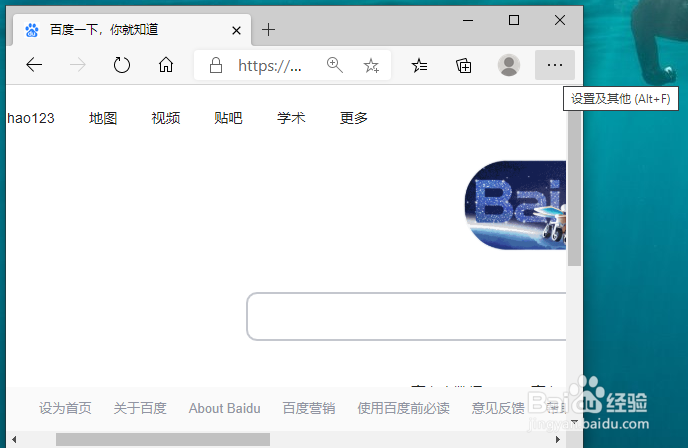Open the zoom magnifier icon in address bar
The height and width of the screenshot is (448, 688).
click(334, 65)
